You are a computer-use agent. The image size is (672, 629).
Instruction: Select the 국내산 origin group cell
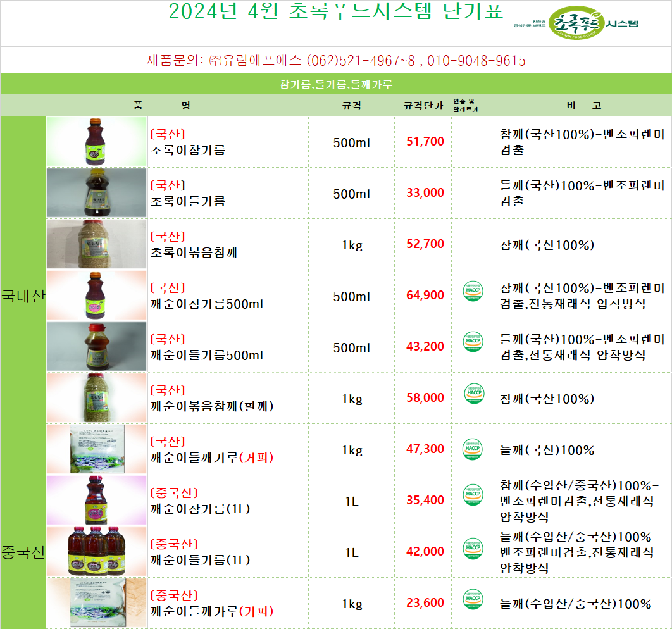coord(23,296)
